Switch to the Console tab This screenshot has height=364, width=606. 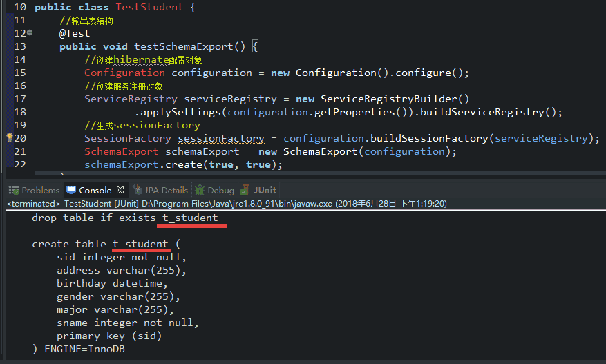coord(95,190)
